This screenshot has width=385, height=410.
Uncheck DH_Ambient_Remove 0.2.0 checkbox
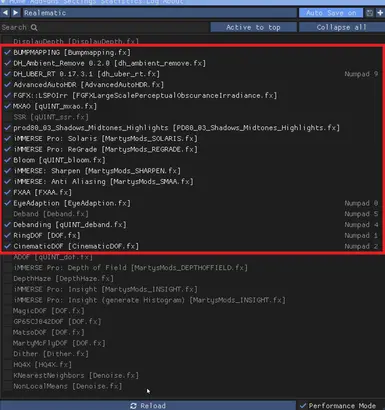(8, 63)
